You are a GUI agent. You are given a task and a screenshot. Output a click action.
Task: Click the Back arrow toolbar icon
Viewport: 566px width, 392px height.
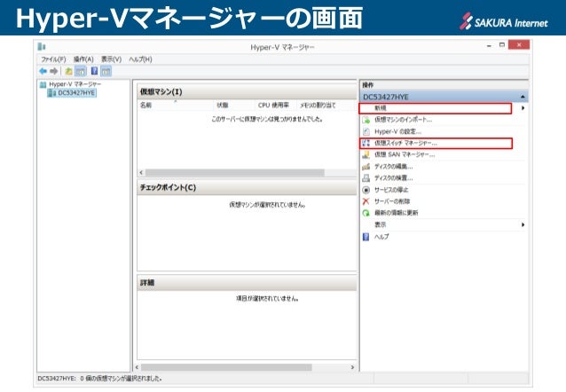[43, 71]
